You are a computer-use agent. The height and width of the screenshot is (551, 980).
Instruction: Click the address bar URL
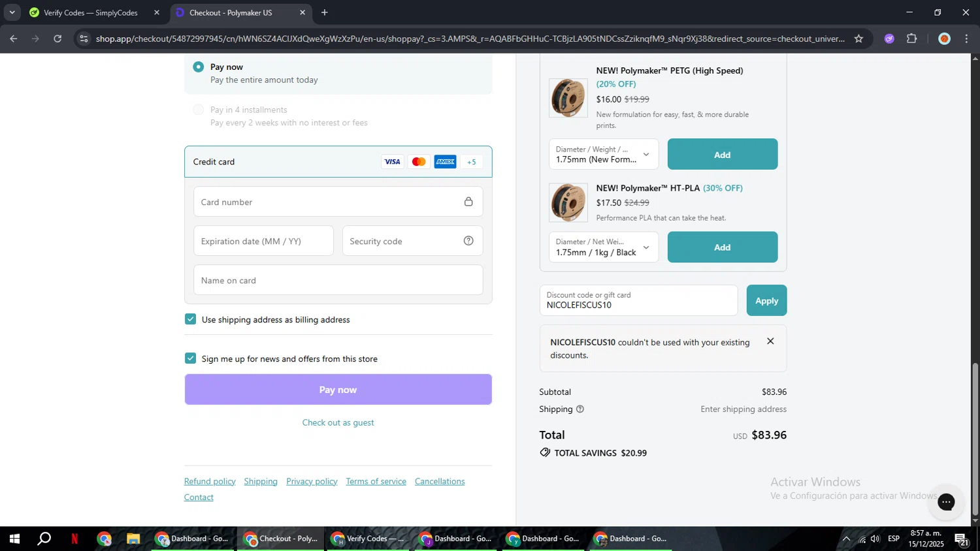[x=470, y=39]
